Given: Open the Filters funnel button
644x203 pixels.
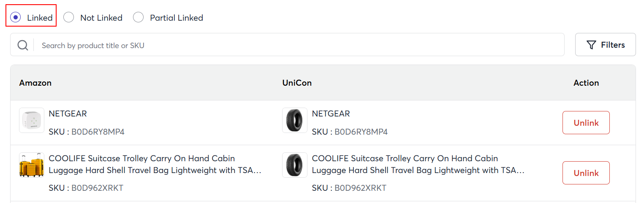Looking at the screenshot, I should pos(605,45).
